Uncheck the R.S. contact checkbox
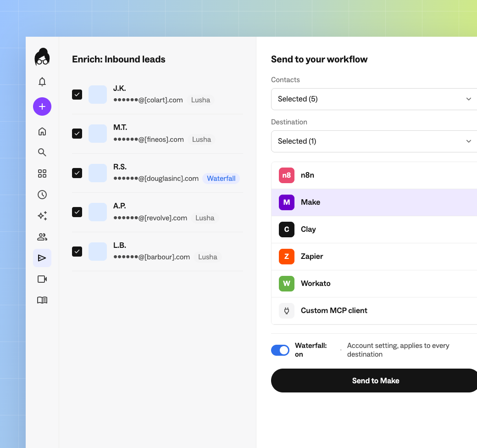This screenshot has width=477, height=448. [x=77, y=173]
